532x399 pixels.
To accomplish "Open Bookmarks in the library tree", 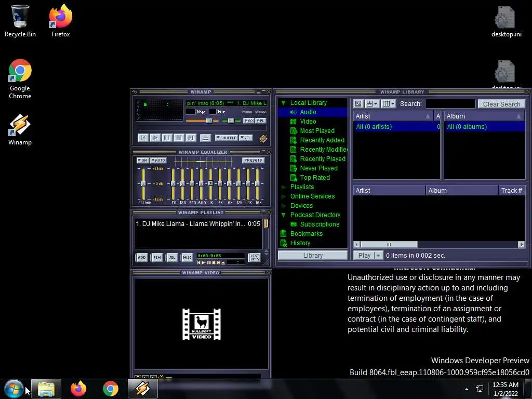I will 306,234.
